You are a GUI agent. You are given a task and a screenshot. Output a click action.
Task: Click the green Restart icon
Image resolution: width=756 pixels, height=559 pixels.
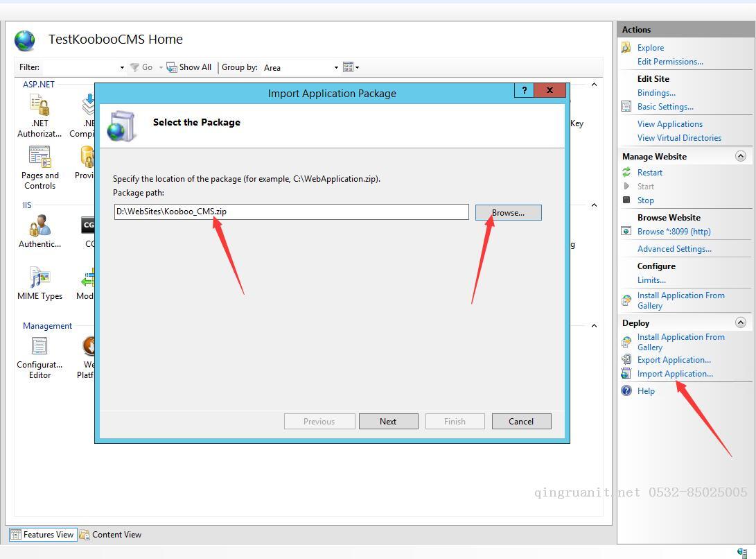point(626,172)
